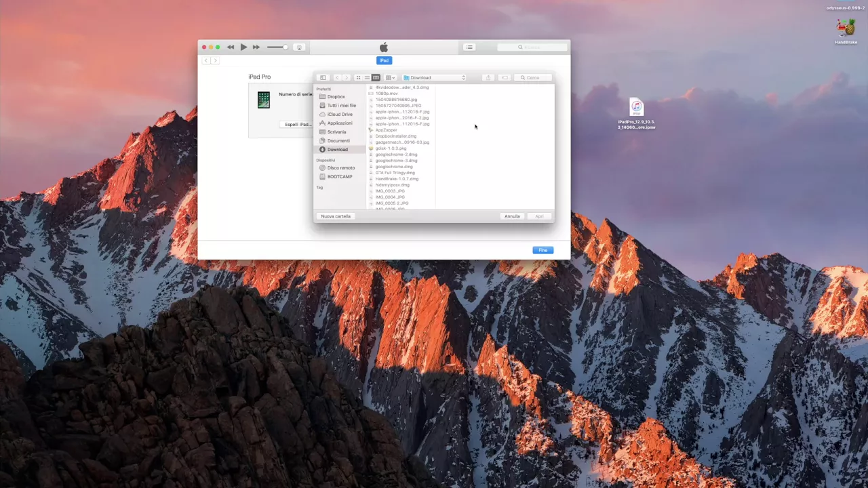
Task: Go forward in the file dialog
Action: click(x=346, y=77)
